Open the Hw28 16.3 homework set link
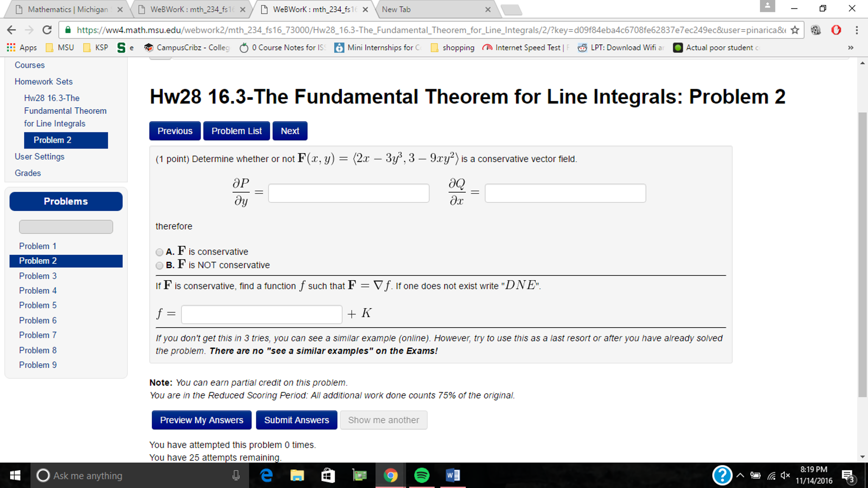 pos(65,110)
